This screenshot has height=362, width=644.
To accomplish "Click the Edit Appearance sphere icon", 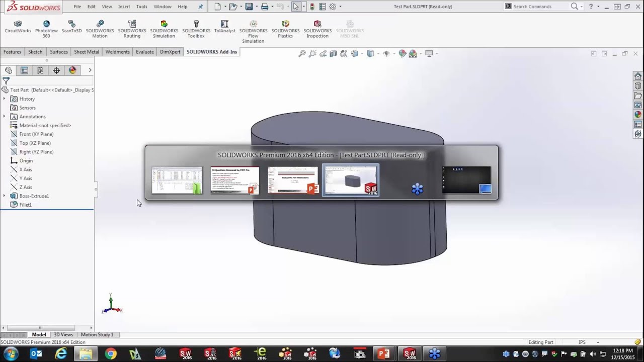I will click(402, 54).
